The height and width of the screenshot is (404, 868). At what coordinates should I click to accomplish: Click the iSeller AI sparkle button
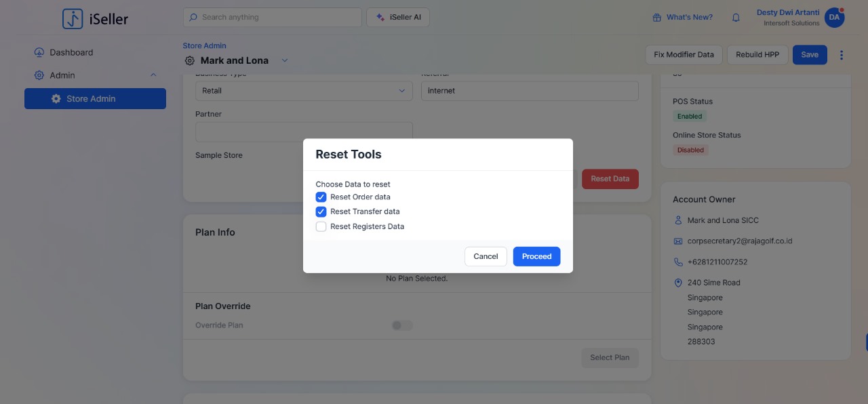pyautogui.click(x=397, y=18)
